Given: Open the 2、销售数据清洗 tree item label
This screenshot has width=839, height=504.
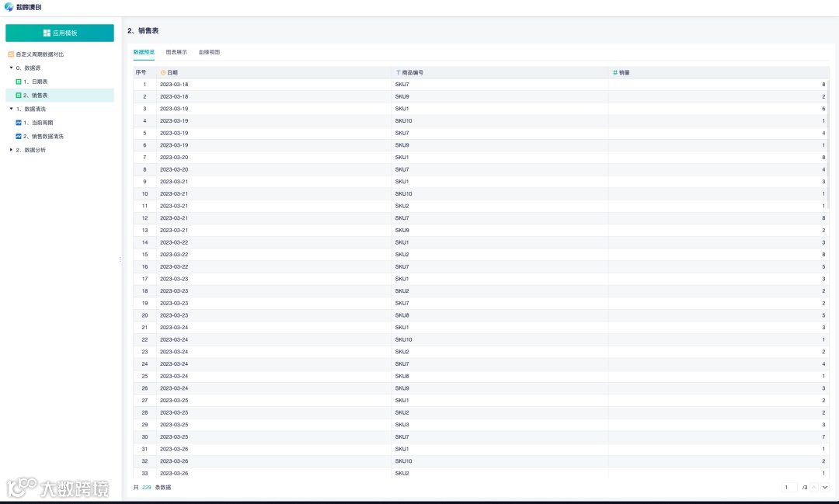Looking at the screenshot, I should click(x=44, y=137).
